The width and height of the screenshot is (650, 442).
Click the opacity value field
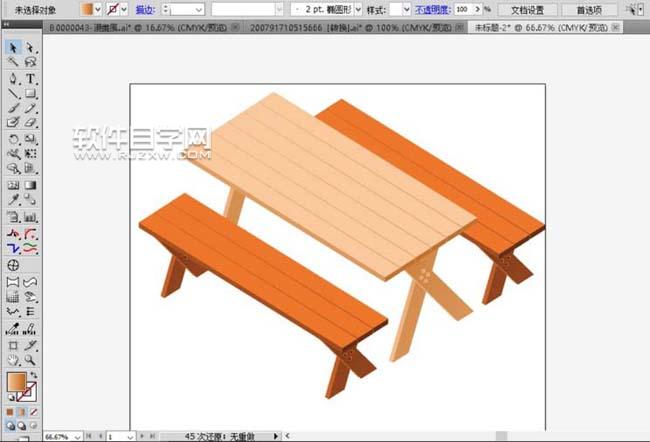[x=464, y=9]
